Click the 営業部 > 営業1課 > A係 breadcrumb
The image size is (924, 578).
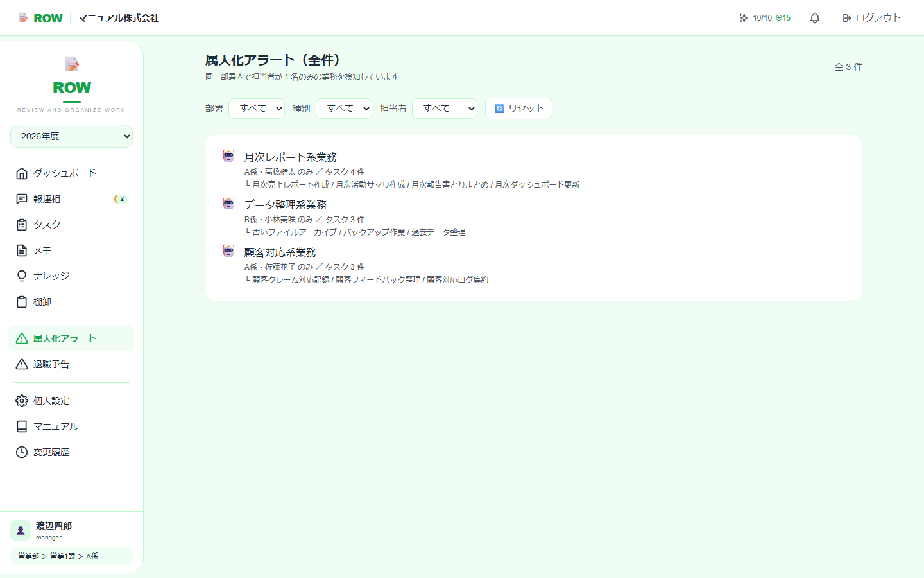(x=71, y=556)
